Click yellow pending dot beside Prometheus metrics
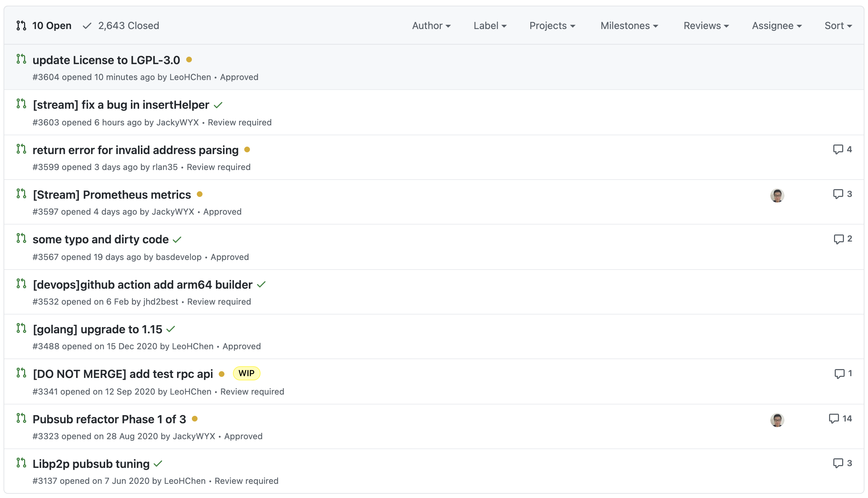 tap(200, 194)
